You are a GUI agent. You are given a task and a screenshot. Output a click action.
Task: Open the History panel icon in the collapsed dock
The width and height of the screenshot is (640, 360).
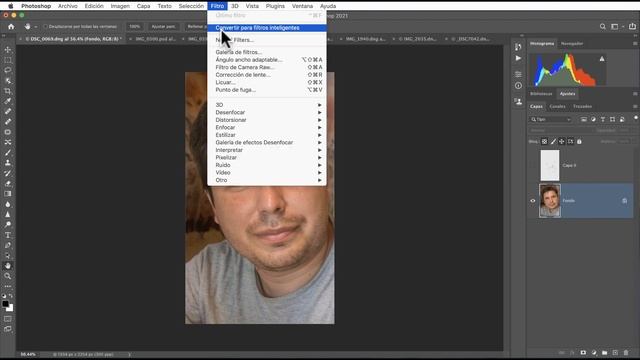pyautogui.click(x=518, y=47)
